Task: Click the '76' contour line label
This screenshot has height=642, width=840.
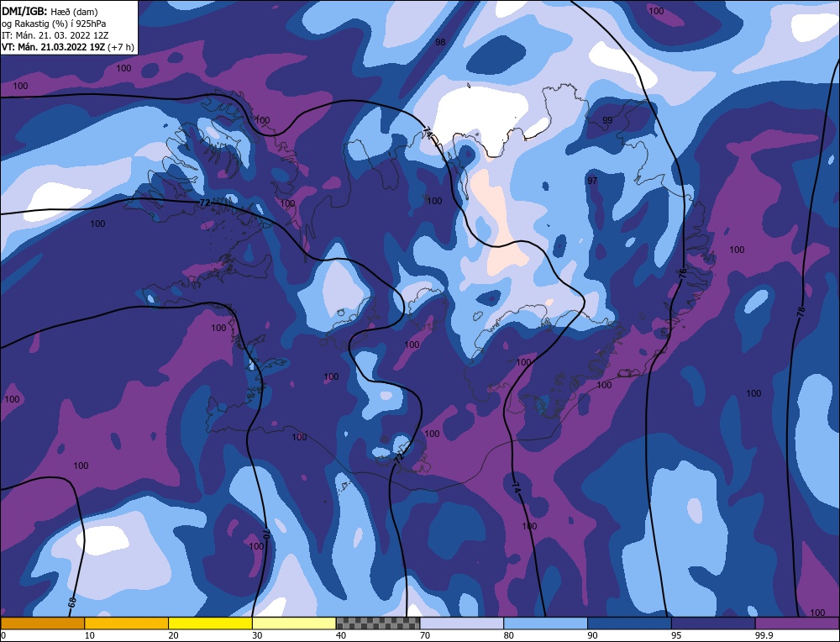Action: (681, 272)
